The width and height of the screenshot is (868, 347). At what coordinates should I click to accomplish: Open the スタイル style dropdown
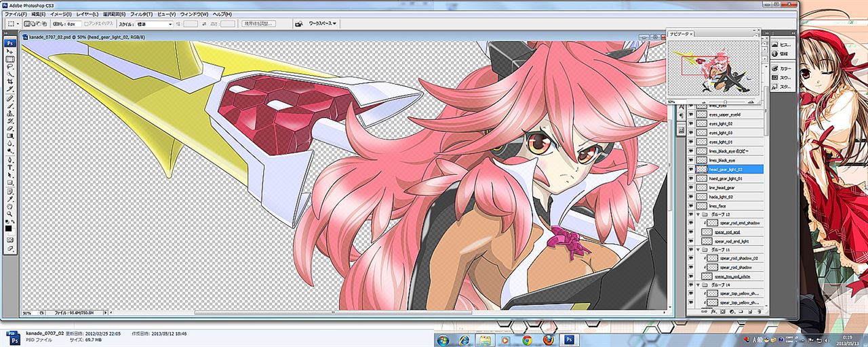155,24
